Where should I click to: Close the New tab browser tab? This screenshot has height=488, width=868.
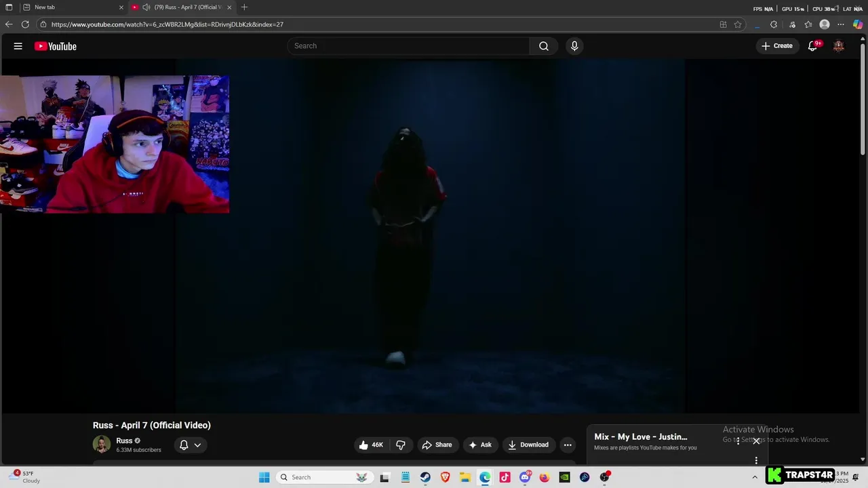pyautogui.click(x=121, y=7)
